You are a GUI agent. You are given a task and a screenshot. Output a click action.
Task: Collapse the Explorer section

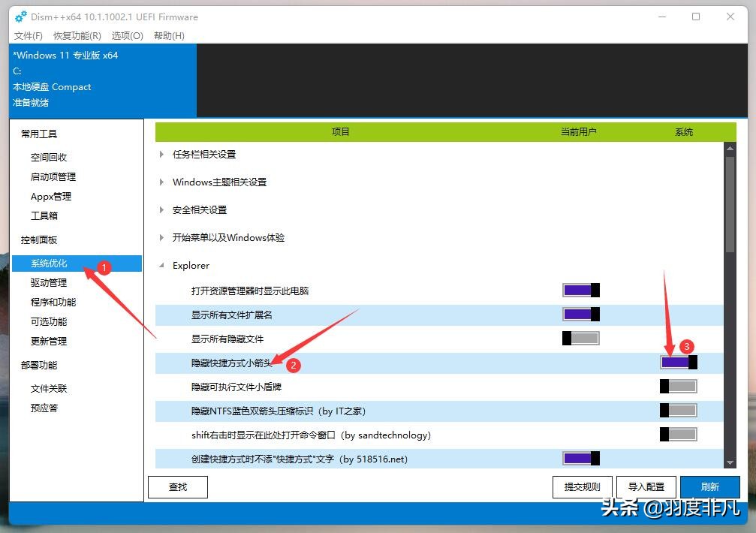[161, 265]
